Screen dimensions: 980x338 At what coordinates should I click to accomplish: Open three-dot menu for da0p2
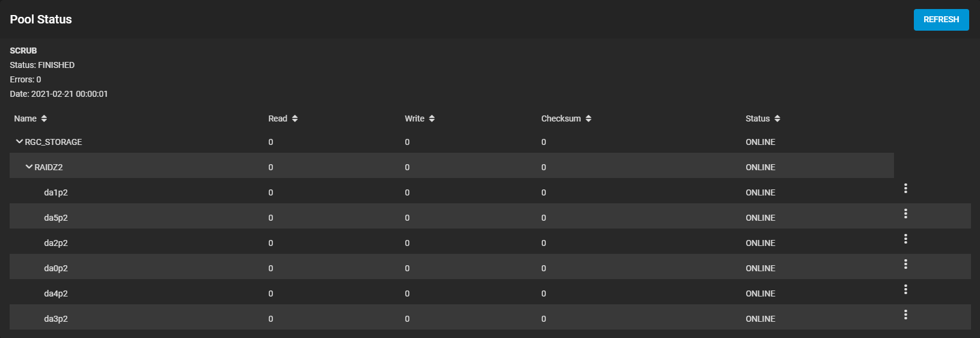click(x=905, y=264)
